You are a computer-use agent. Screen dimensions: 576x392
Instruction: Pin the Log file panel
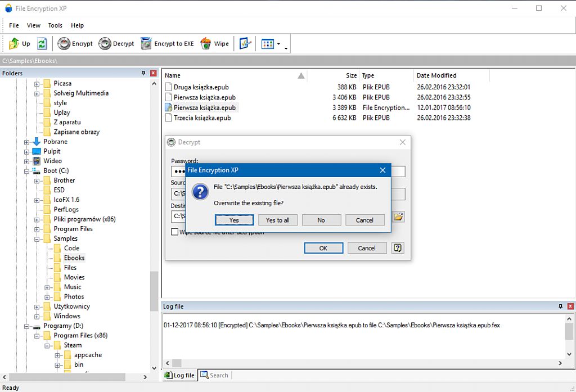[561, 306]
